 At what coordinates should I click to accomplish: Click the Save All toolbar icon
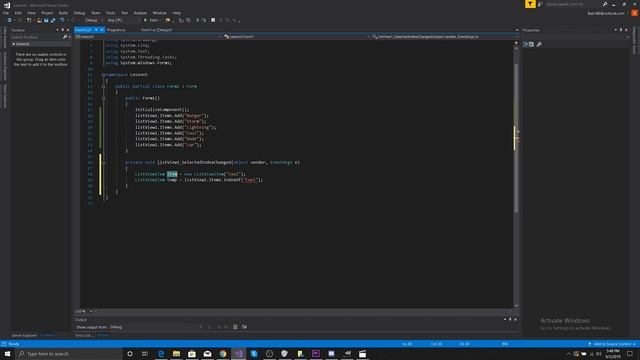[53, 20]
